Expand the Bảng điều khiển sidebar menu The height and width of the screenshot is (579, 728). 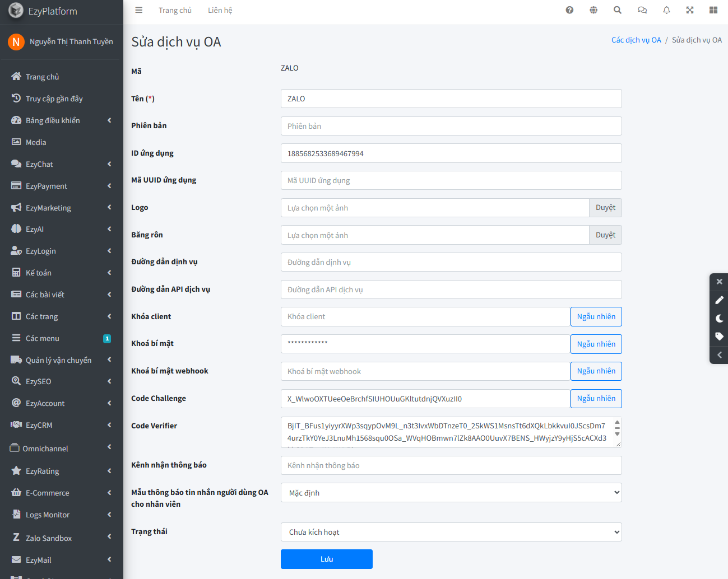[x=62, y=120]
